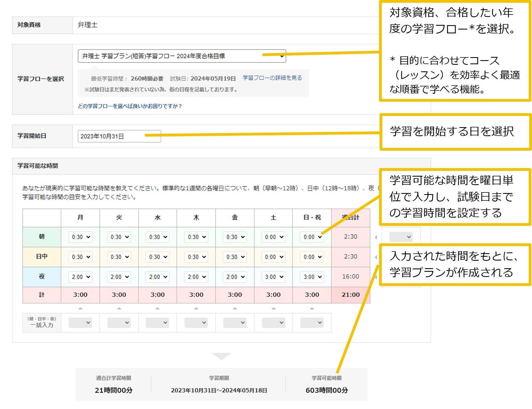Image resolution: width=532 pixels, height=409 pixels.
Task: Click left arrow icon beside 朝 row total
Action: [x=376, y=237]
